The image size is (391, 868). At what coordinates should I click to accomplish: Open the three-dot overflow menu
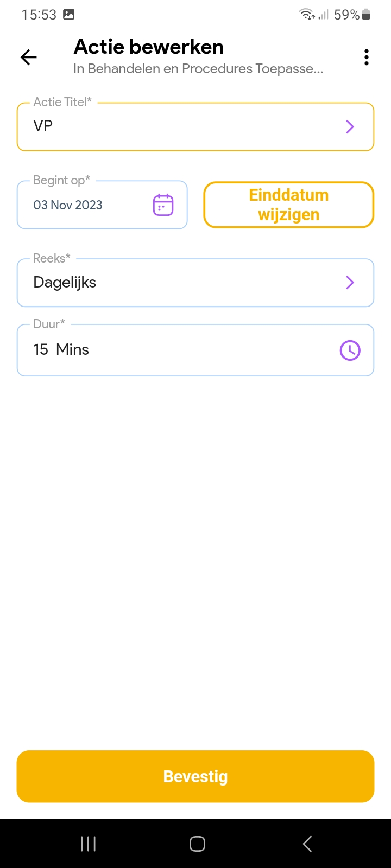(367, 57)
